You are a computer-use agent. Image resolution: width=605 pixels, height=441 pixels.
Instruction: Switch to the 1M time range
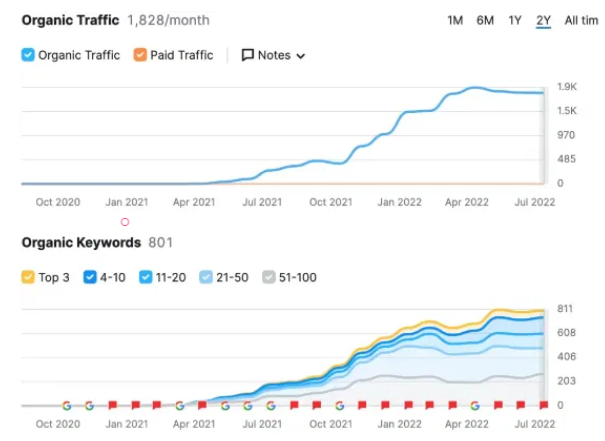tap(455, 20)
